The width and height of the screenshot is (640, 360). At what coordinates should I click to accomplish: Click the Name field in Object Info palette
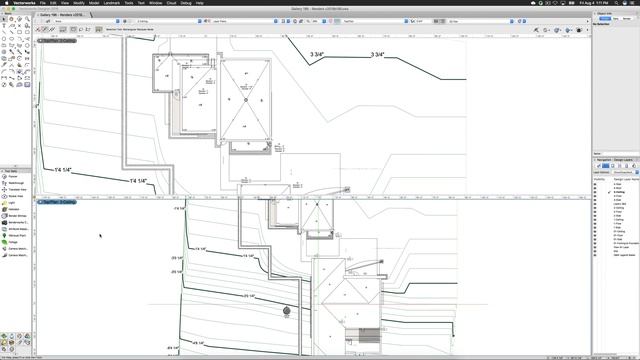(x=620, y=153)
